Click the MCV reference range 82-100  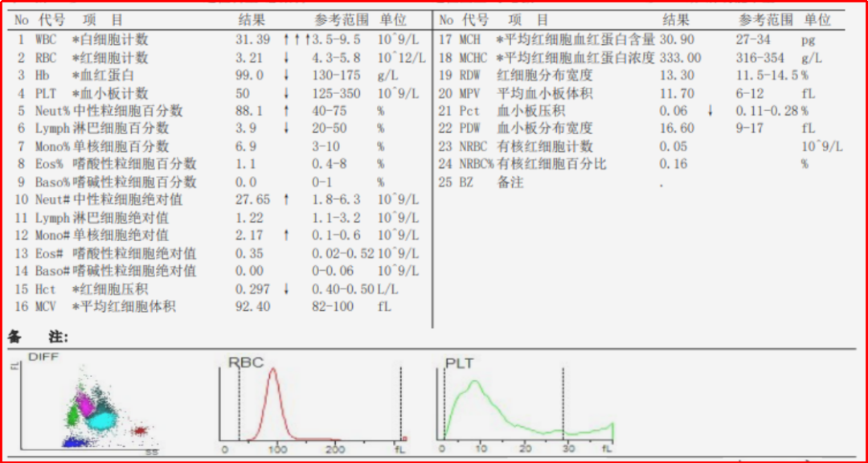point(333,306)
